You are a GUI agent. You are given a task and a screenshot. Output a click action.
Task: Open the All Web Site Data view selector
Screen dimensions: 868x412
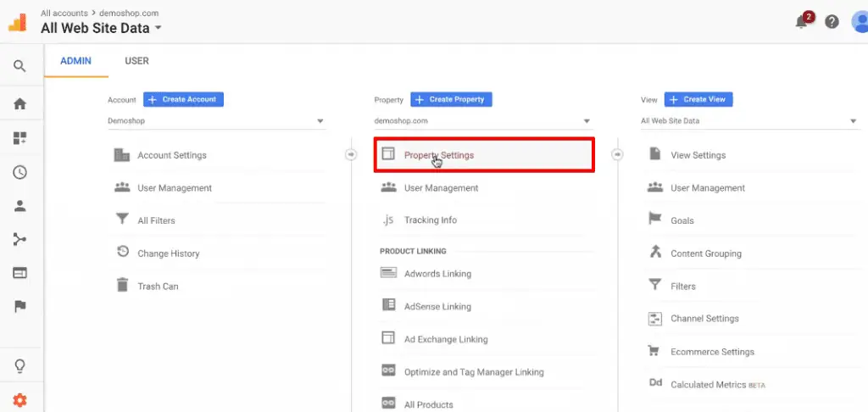click(x=102, y=28)
